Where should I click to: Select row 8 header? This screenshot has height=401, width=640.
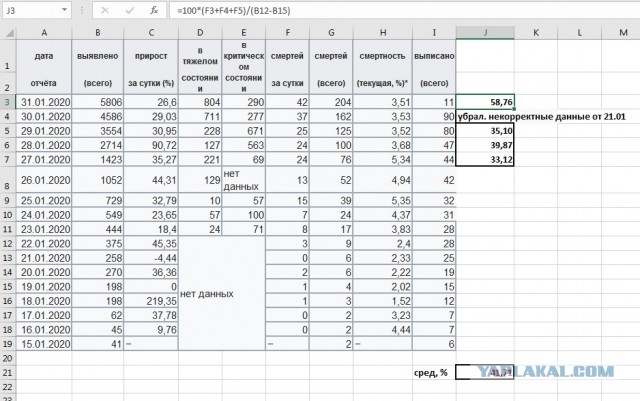pos(8,180)
